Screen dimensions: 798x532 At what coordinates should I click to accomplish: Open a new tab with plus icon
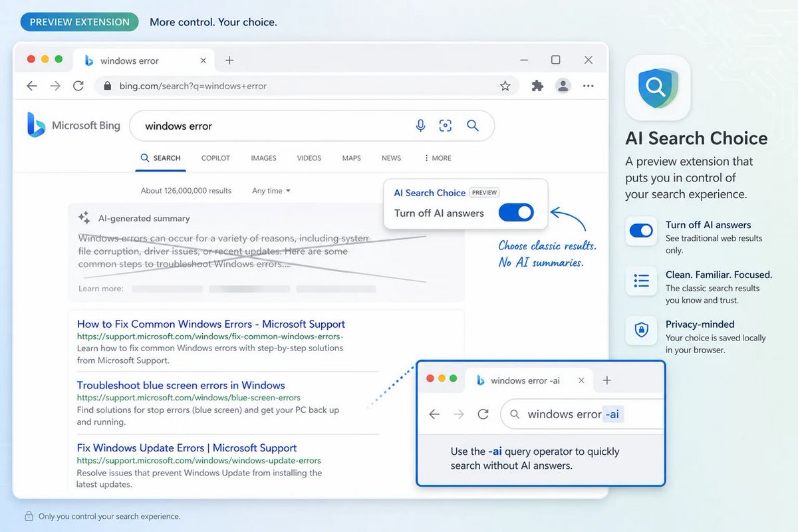coord(229,61)
